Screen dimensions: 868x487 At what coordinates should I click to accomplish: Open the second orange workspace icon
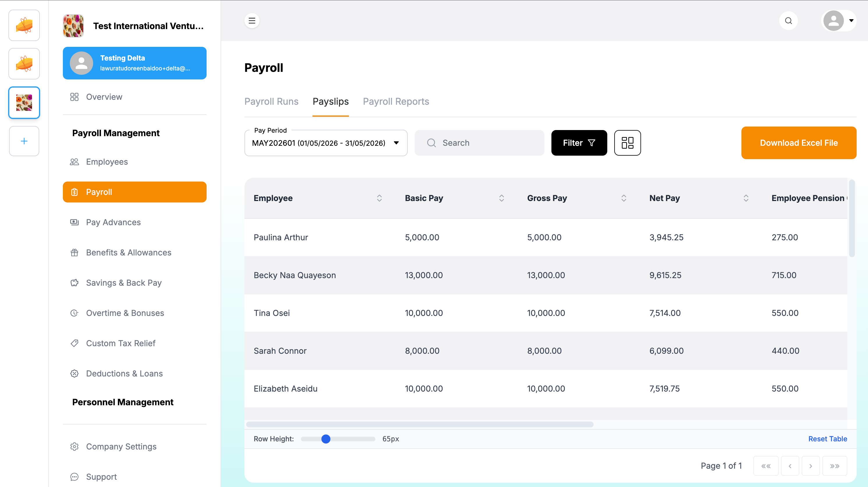click(24, 64)
